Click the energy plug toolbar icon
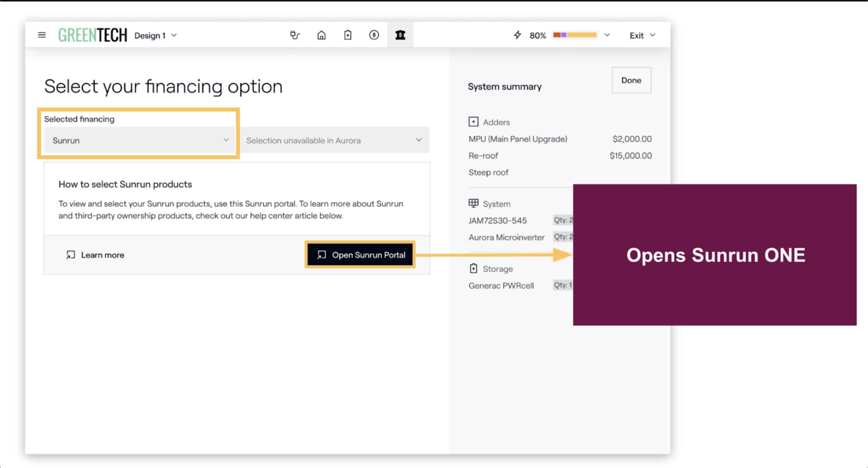This screenshot has width=868, height=468. coord(295,35)
